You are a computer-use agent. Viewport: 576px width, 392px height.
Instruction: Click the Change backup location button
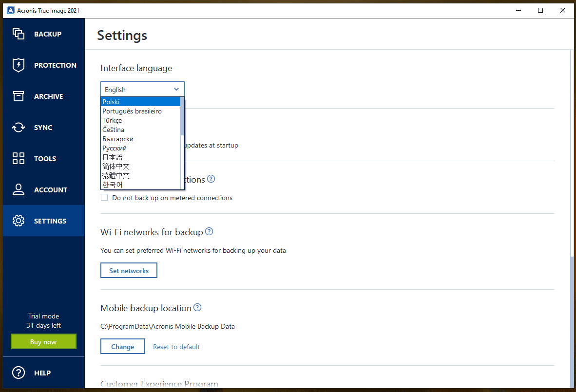(x=123, y=347)
